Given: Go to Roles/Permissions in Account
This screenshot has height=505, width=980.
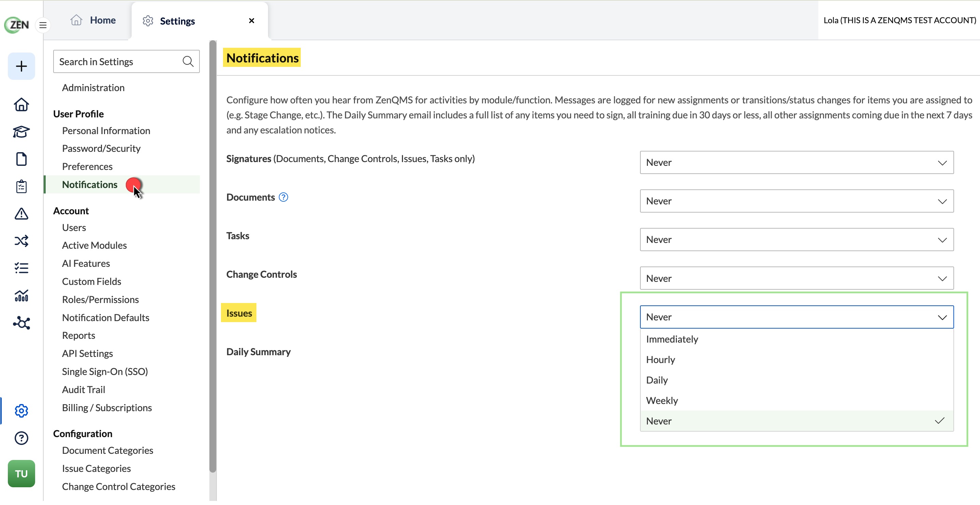Looking at the screenshot, I should click(x=101, y=300).
